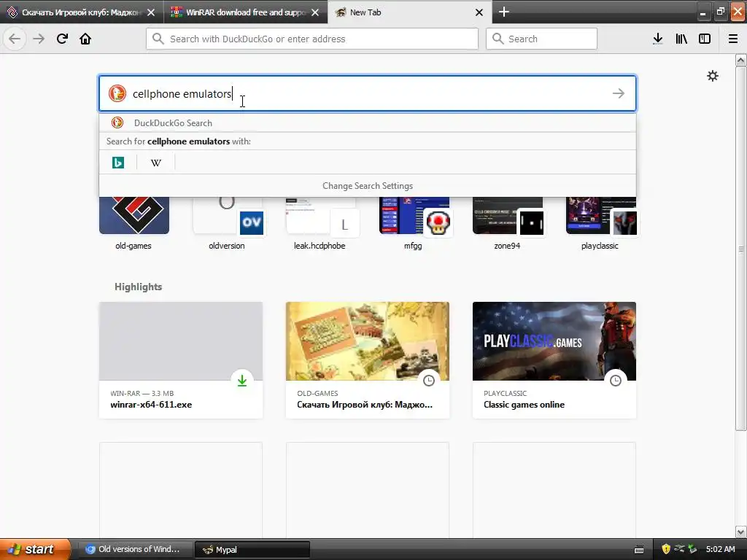
Task: Submit search with the arrow in search box
Action: [619, 93]
